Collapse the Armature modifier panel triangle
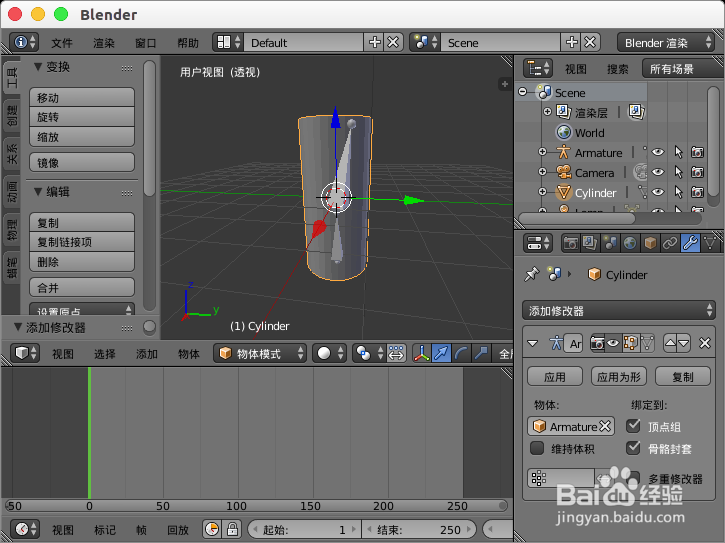 [x=533, y=343]
